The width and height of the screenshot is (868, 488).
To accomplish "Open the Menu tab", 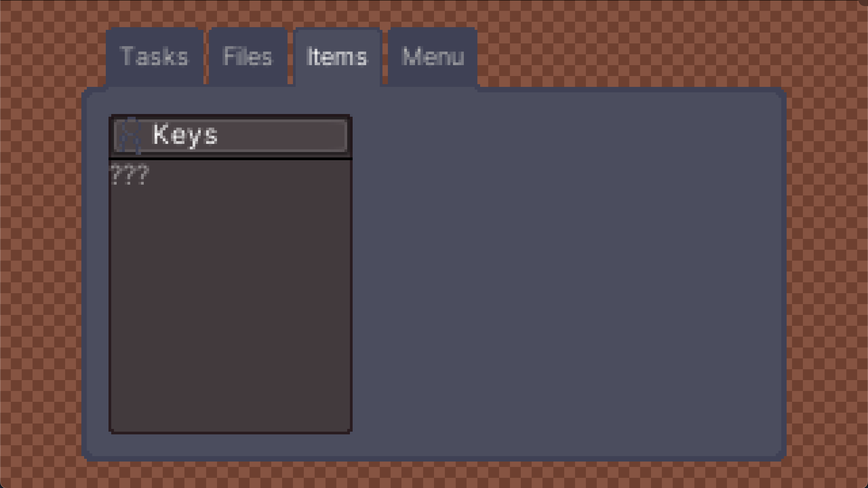I will click(x=433, y=56).
